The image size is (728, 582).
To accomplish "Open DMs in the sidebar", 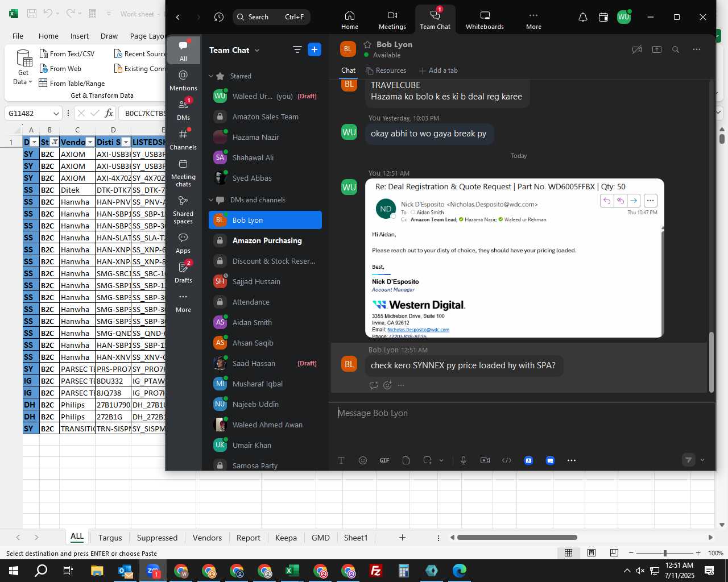I will click(183, 110).
